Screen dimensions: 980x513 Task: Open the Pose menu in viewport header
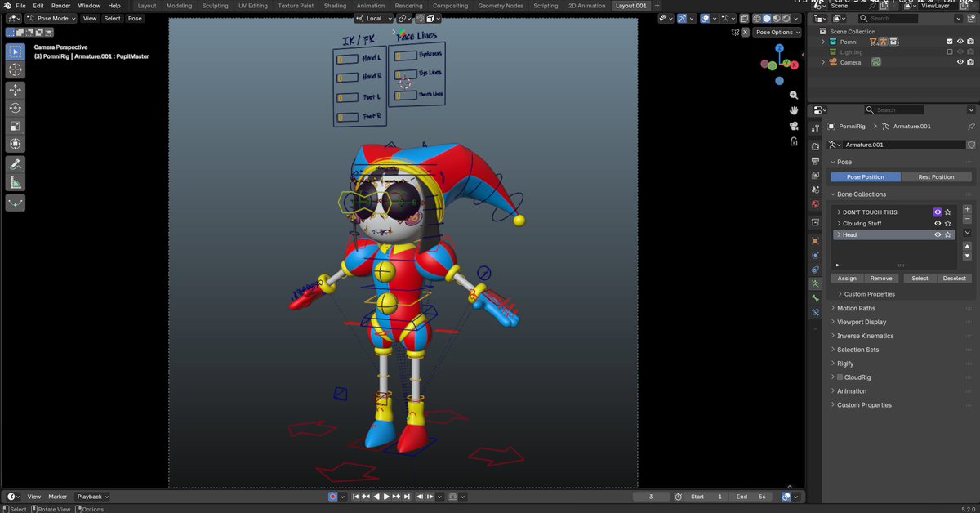coord(135,18)
